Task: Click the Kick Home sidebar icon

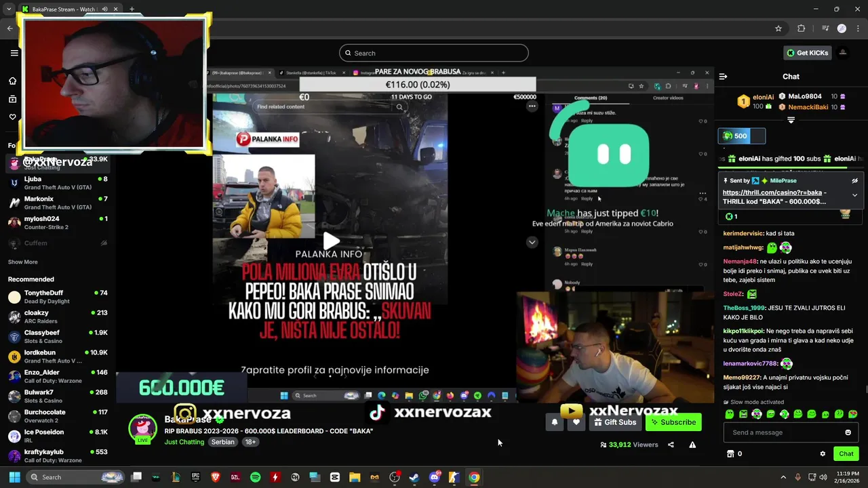Action: (12, 81)
